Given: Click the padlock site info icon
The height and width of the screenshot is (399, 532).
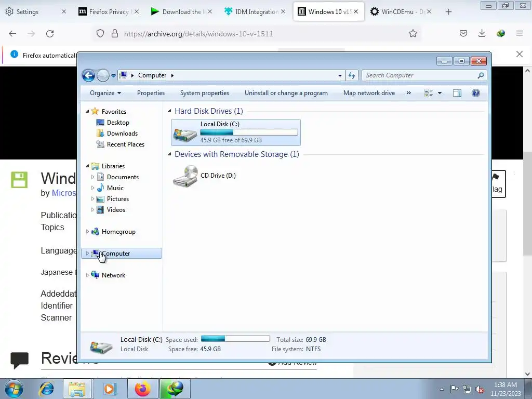Looking at the screenshot, I should 115,33.
